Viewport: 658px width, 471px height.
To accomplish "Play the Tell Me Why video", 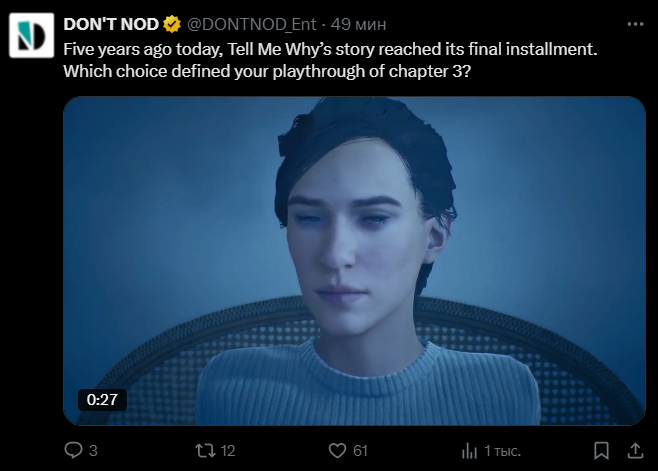I will click(x=354, y=261).
